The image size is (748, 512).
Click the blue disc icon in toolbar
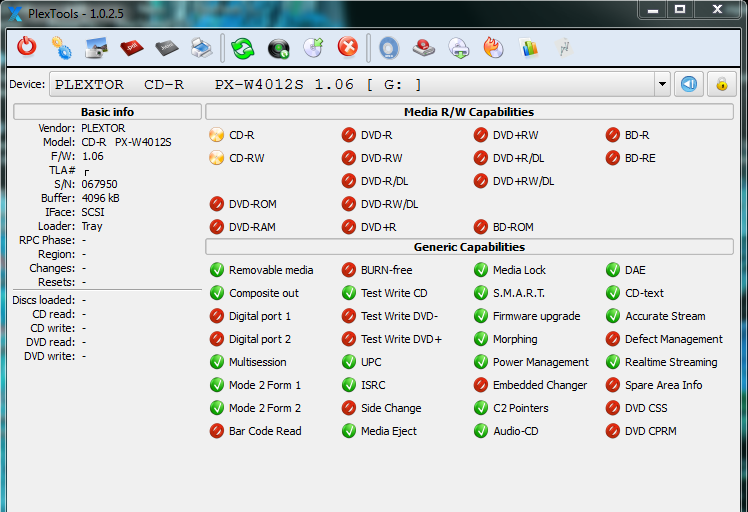pos(389,48)
